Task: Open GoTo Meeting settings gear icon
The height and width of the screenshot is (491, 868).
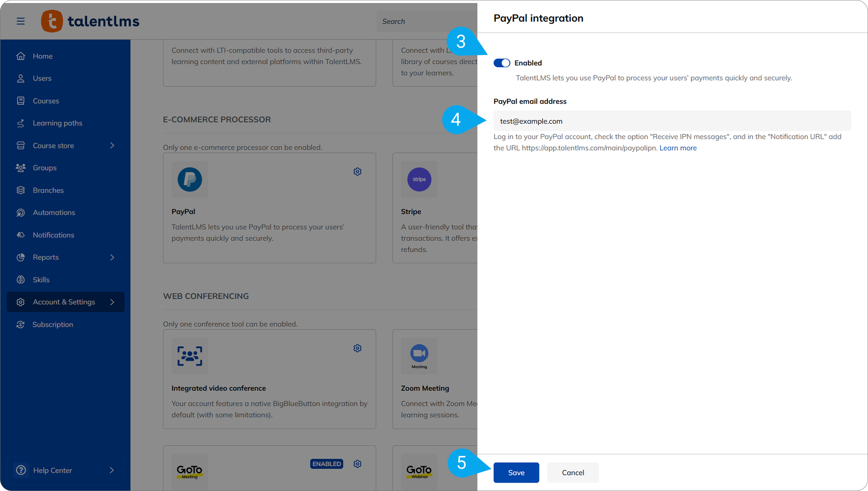Action: click(x=357, y=464)
